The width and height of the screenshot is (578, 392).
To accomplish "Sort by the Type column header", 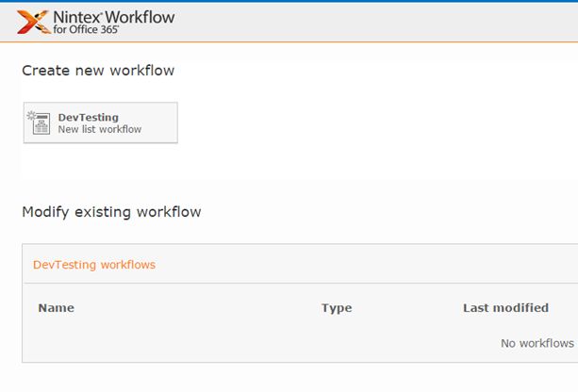I will [x=336, y=308].
